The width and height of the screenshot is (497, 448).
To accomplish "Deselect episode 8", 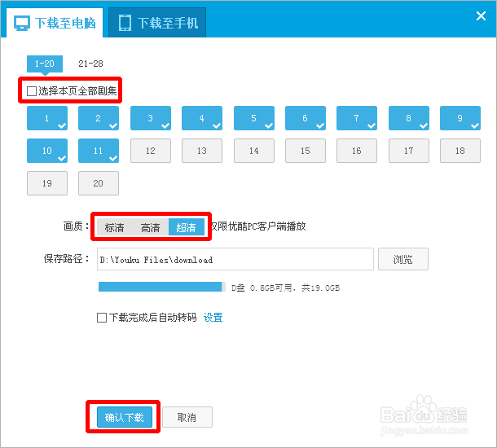I will click(x=409, y=118).
